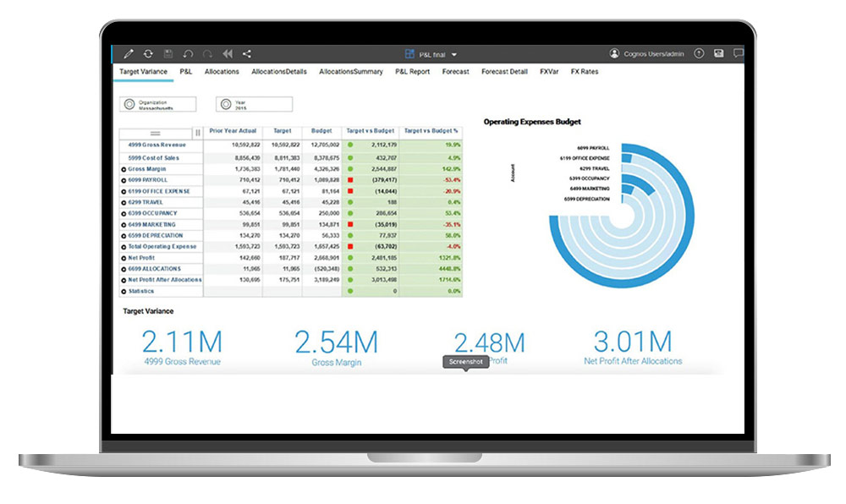846x504 pixels.
Task: Open the Forecast Detail tab
Action: tap(504, 72)
